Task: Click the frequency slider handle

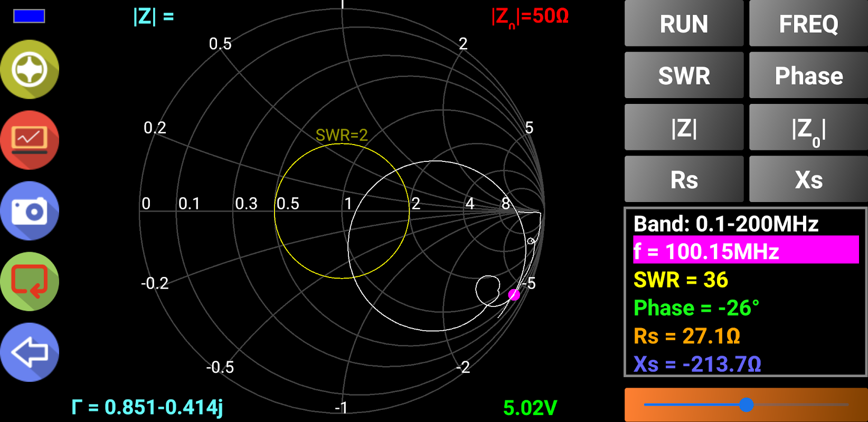Action: (x=746, y=405)
